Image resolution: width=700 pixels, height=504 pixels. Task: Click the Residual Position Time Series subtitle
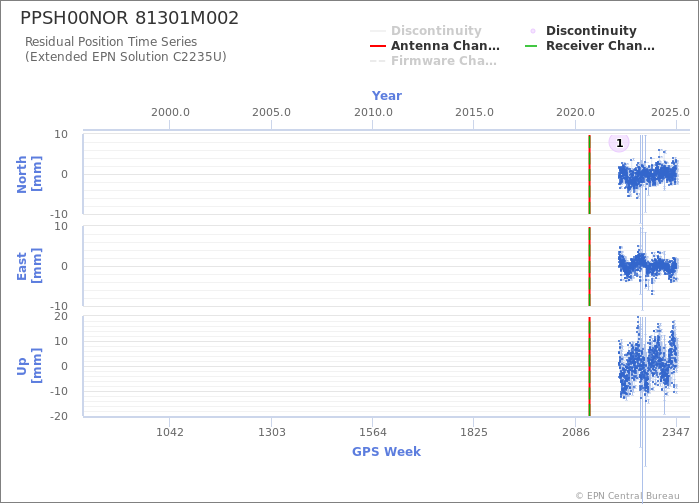111,42
